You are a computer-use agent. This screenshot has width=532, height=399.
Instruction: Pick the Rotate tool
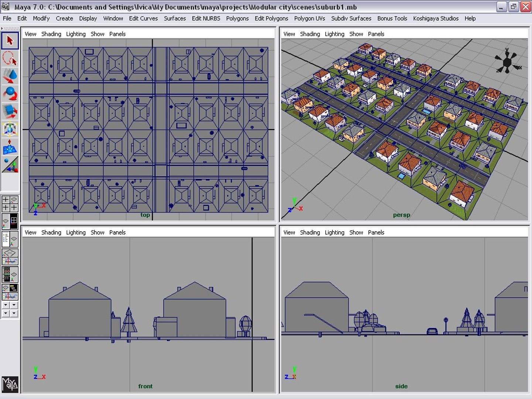point(10,94)
